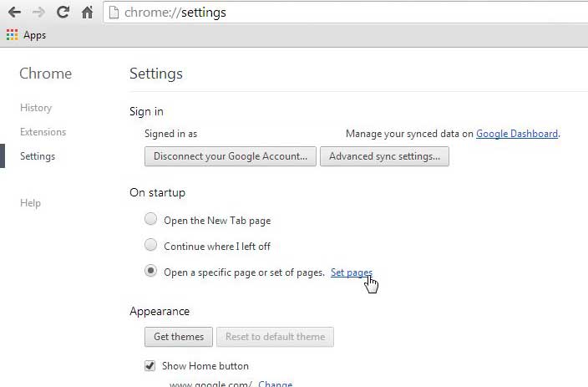Open the Apps grid icon in bookmarks bar
588x387 pixels.
(12, 35)
